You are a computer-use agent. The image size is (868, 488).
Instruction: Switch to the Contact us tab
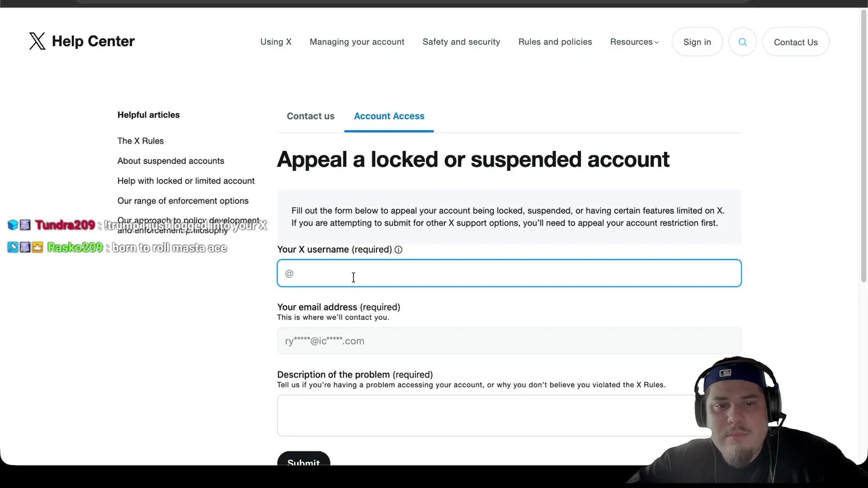tap(311, 116)
